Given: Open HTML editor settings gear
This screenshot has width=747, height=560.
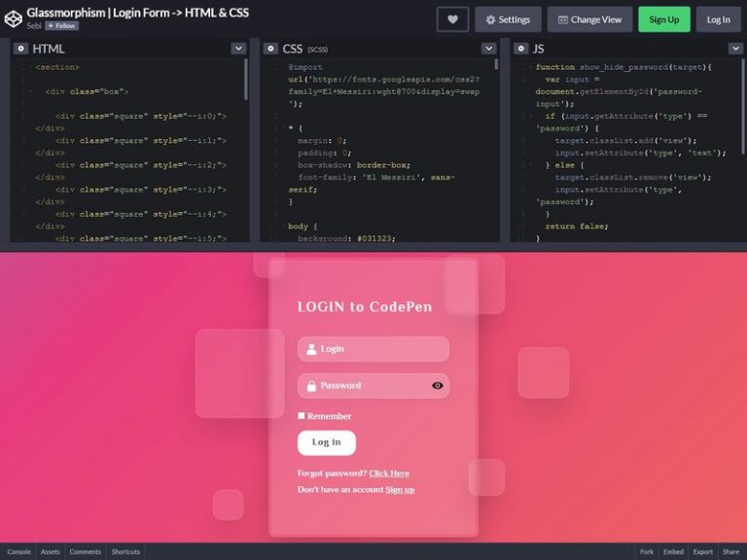Looking at the screenshot, I should [x=20, y=48].
